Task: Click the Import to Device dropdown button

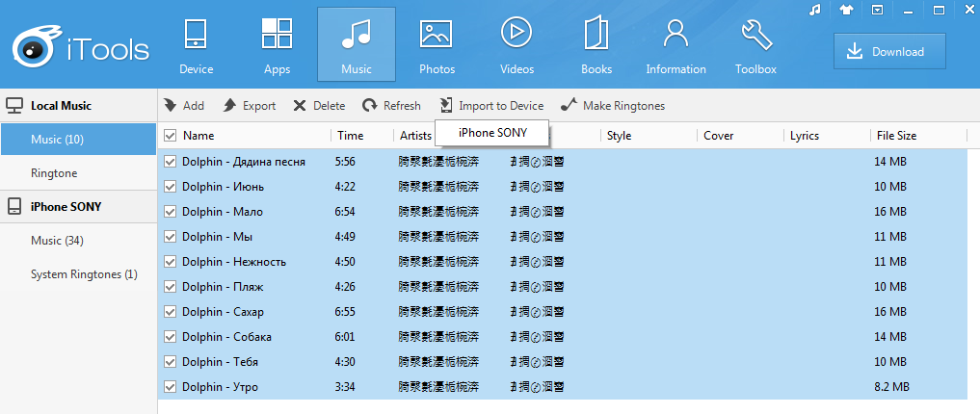Action: click(x=490, y=106)
